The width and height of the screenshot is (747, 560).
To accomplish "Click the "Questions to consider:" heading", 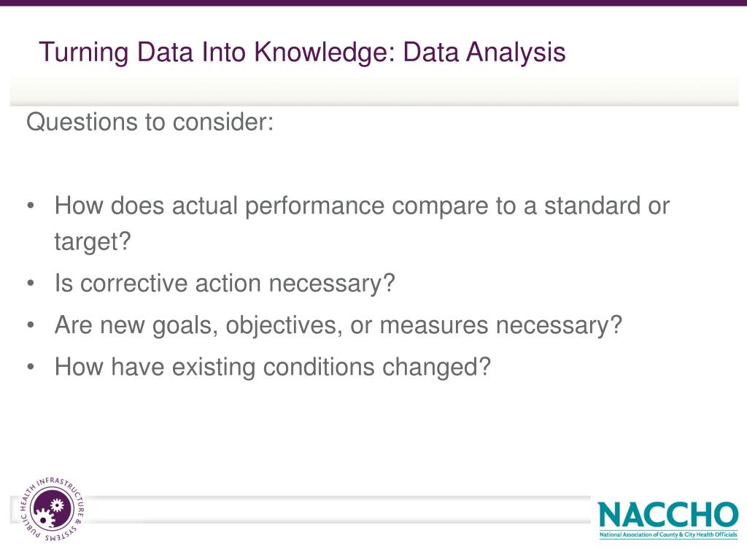I will point(150,122).
